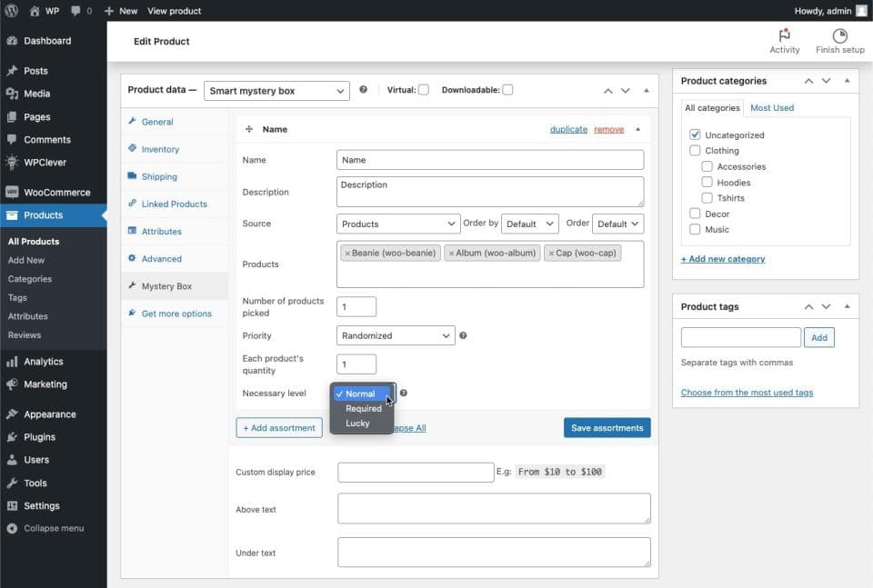Move Product data panel up
The width and height of the screenshot is (873, 588).
tap(608, 91)
